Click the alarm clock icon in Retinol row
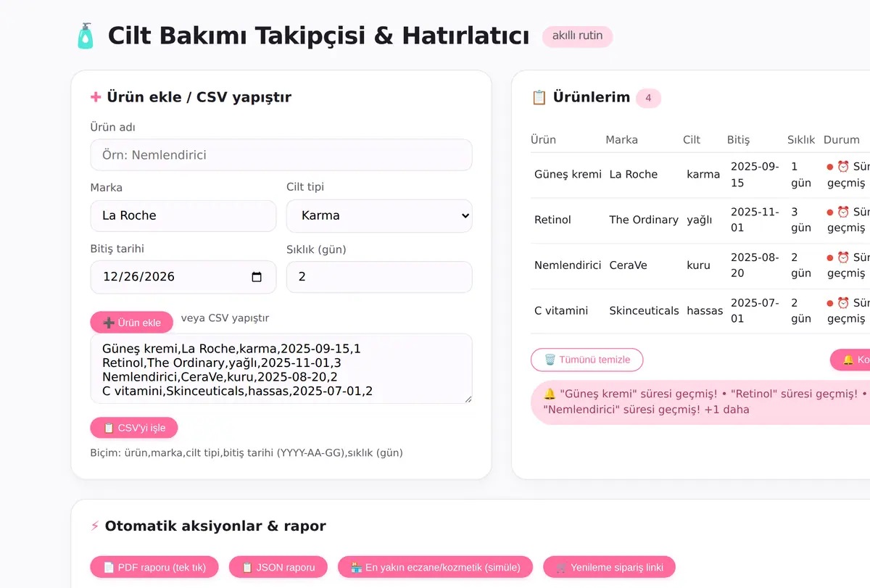This screenshot has height=588, width=870. coord(843,212)
